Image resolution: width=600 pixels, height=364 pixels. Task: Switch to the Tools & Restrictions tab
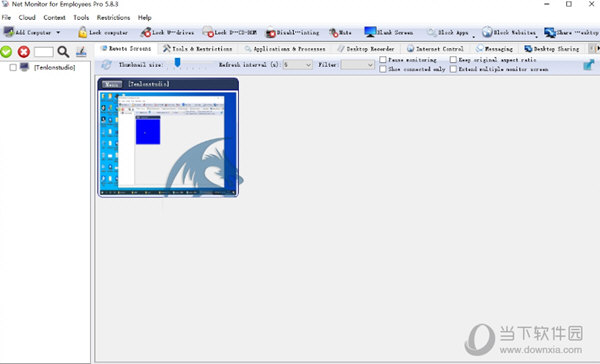click(x=197, y=49)
